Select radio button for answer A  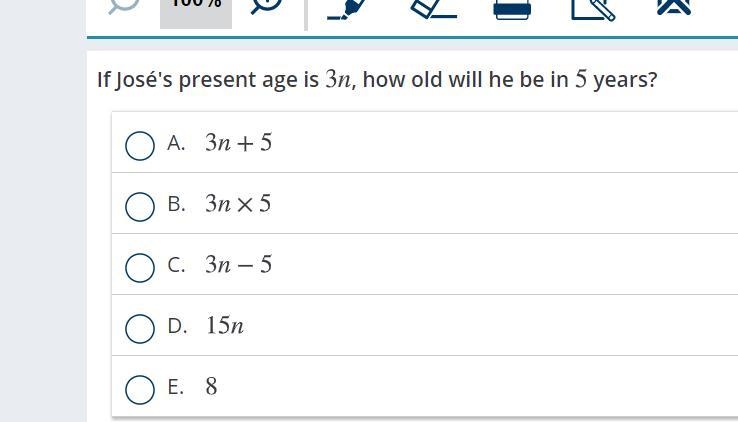(140, 146)
